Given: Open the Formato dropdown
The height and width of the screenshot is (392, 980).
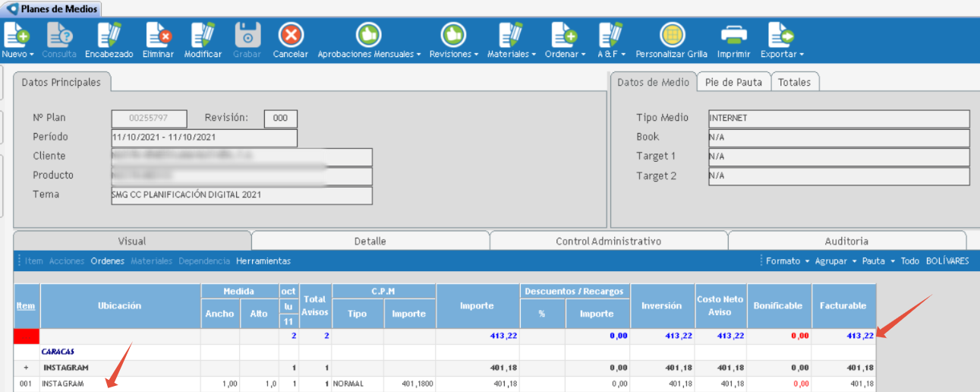Looking at the screenshot, I should 786,261.
